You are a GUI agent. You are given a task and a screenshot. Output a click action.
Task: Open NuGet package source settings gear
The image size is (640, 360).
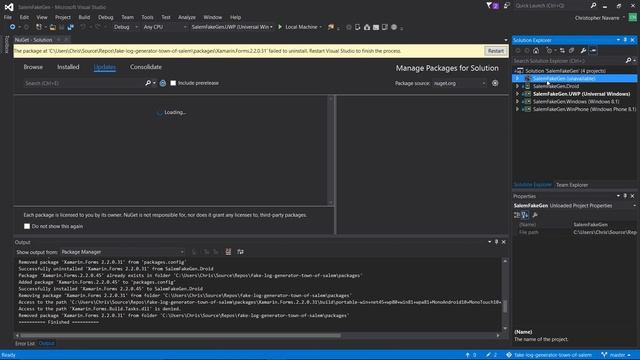(x=495, y=83)
